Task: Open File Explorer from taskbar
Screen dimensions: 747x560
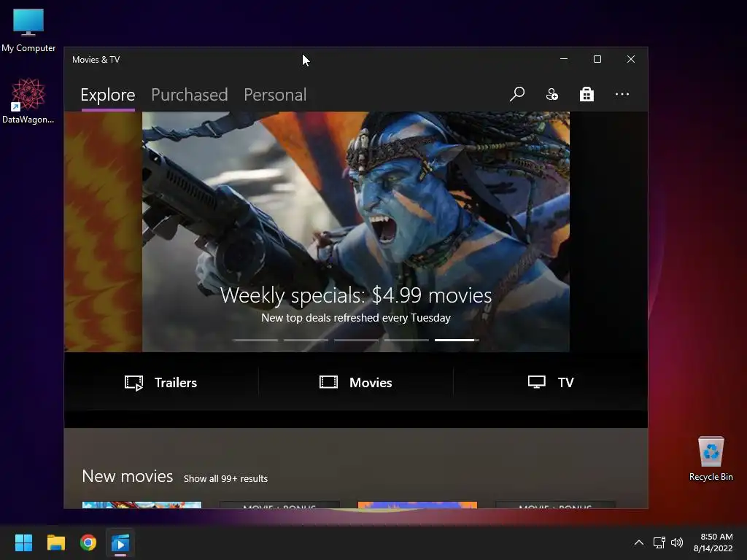Action: point(55,542)
